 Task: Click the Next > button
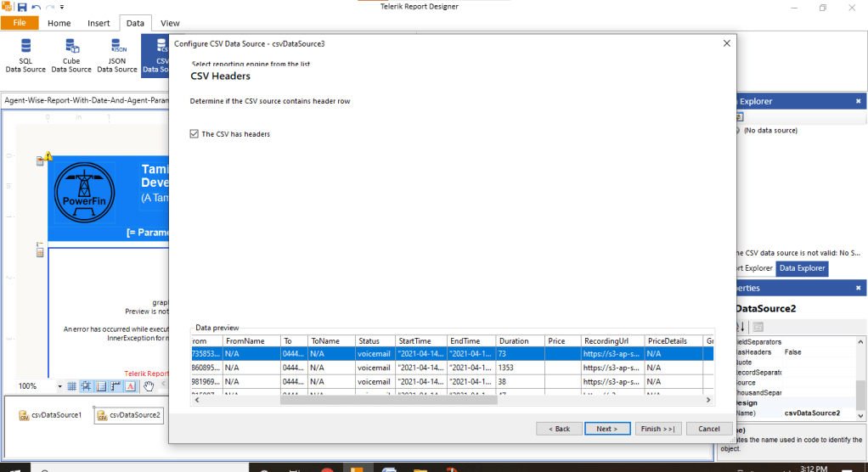tap(607, 429)
